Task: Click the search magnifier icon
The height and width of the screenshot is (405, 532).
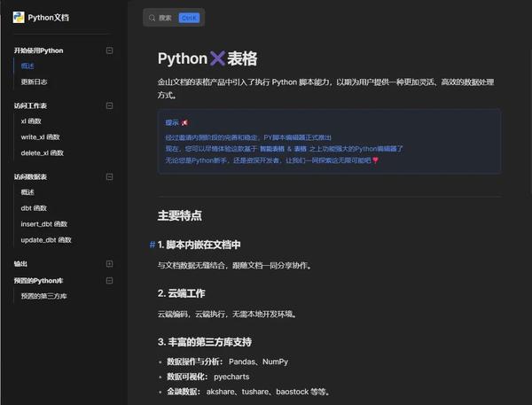Action: [152, 18]
